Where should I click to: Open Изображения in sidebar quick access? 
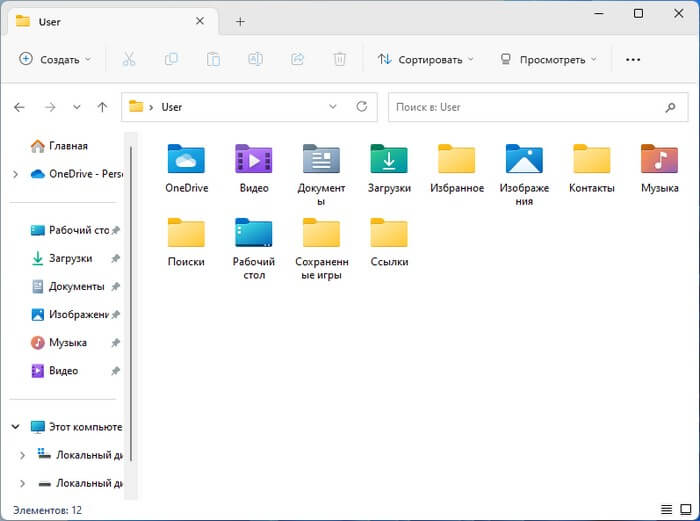point(70,315)
